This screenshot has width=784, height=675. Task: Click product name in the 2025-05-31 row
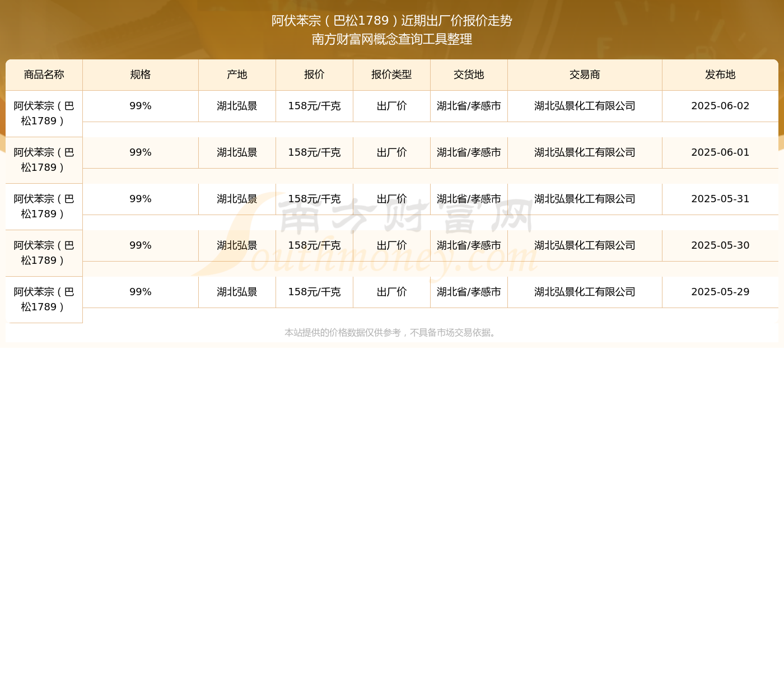[x=44, y=206]
